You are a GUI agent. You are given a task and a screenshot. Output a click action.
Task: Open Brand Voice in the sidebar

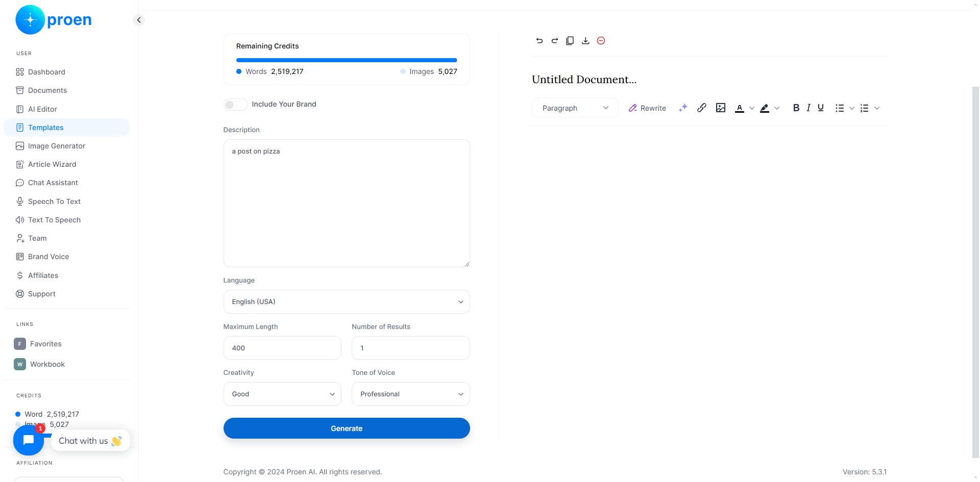coord(66,257)
